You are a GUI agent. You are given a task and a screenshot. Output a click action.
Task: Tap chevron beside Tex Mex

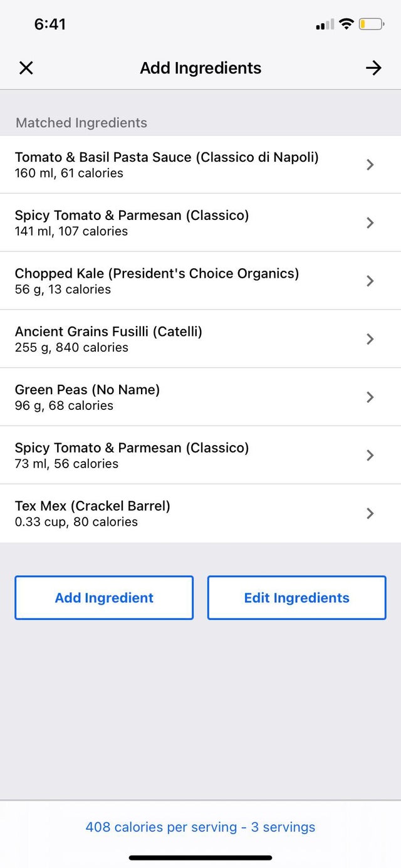click(x=370, y=513)
